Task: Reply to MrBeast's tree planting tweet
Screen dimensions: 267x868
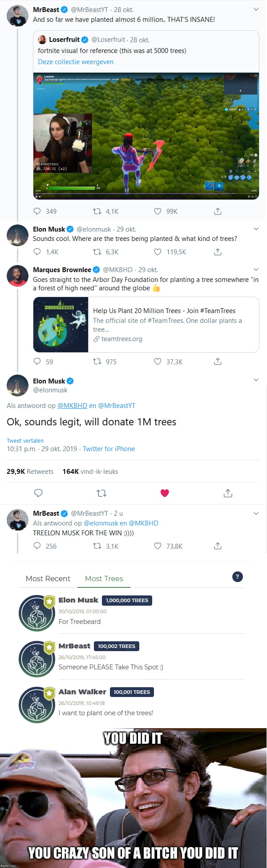Action: tap(36, 211)
